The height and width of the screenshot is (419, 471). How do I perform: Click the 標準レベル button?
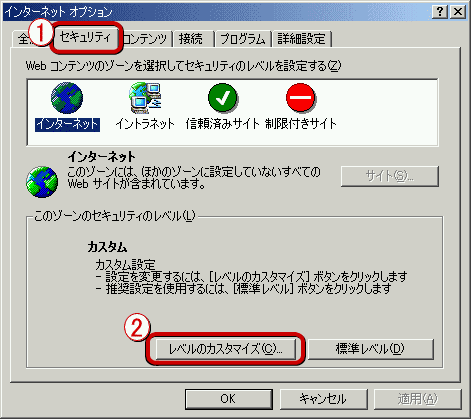(x=370, y=349)
